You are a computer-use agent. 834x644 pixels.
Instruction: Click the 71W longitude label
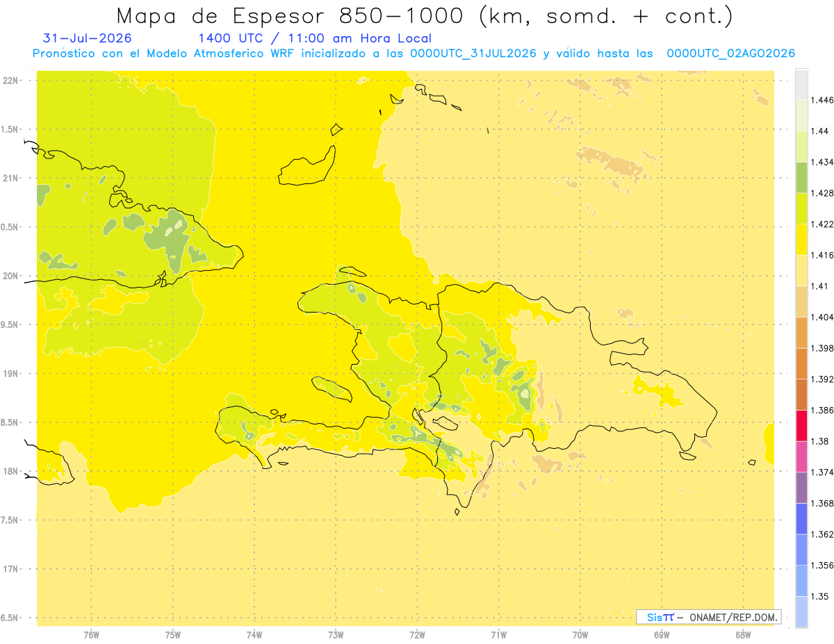point(498,635)
